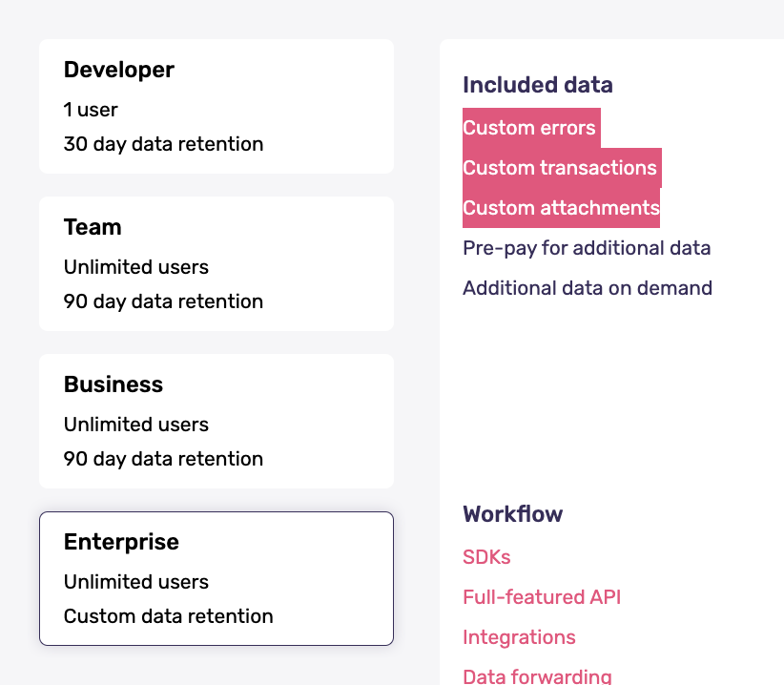Click the Included data heading

538,85
